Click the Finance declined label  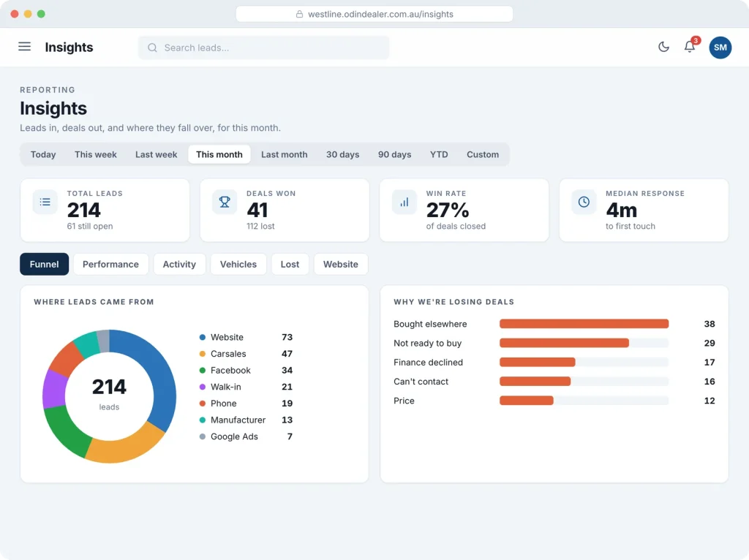(x=428, y=363)
